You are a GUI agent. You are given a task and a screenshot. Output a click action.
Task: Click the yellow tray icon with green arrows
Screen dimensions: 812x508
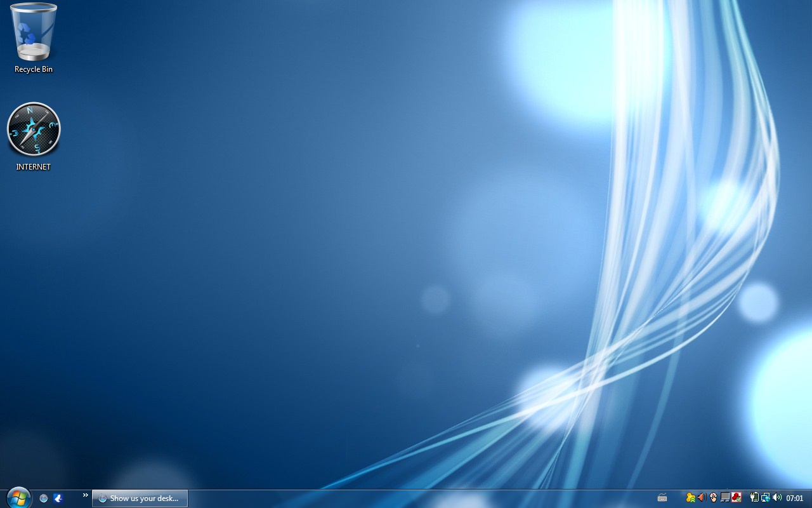(x=690, y=498)
